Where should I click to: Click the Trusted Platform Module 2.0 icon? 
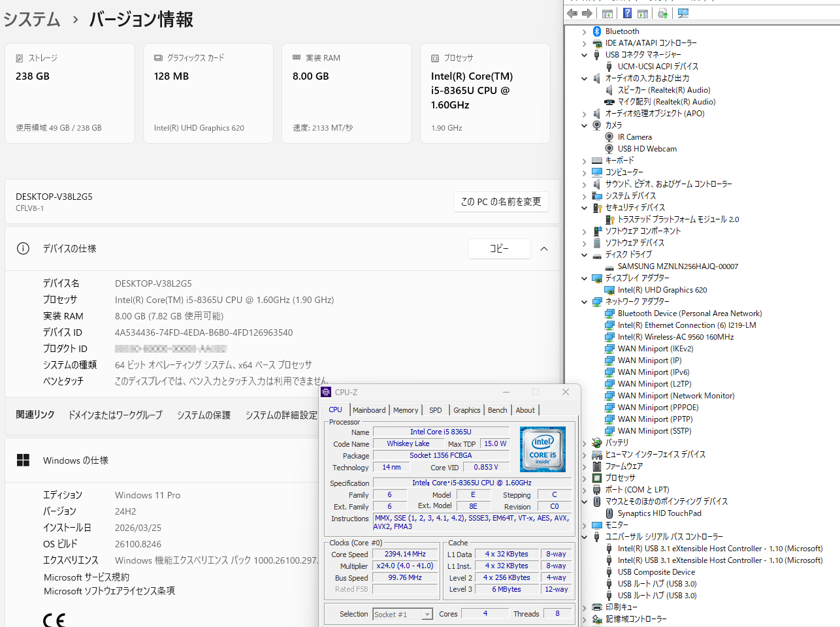(x=609, y=219)
